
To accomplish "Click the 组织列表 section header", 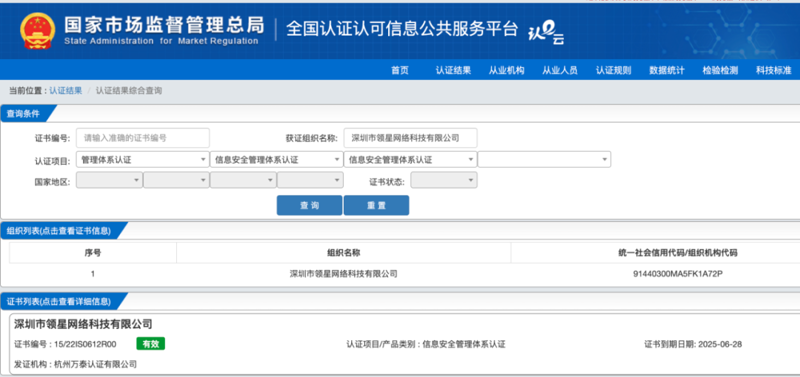I will [x=59, y=231].
